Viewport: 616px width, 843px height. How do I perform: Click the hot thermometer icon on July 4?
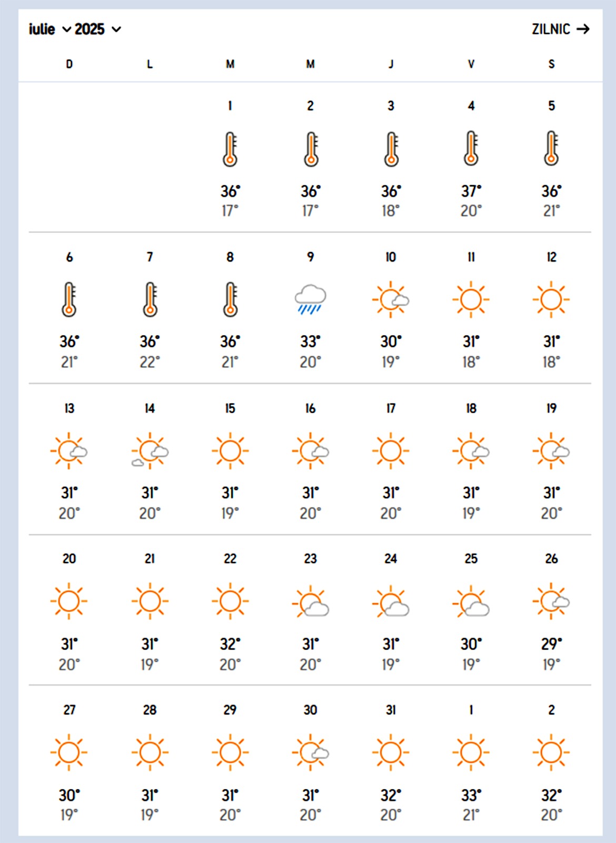point(471,149)
